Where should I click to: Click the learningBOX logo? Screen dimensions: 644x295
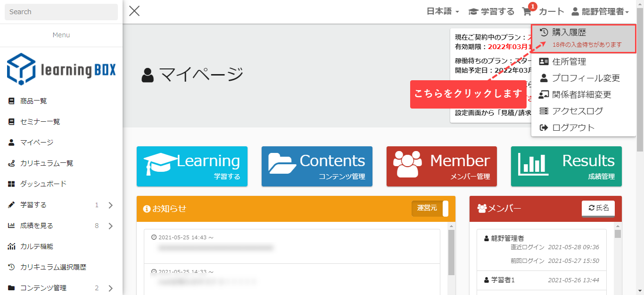(x=61, y=69)
